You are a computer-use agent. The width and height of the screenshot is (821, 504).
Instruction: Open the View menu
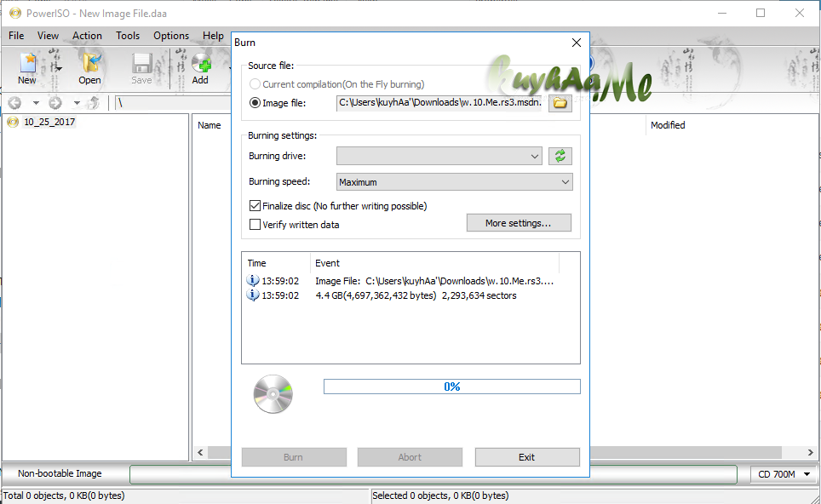[48, 36]
